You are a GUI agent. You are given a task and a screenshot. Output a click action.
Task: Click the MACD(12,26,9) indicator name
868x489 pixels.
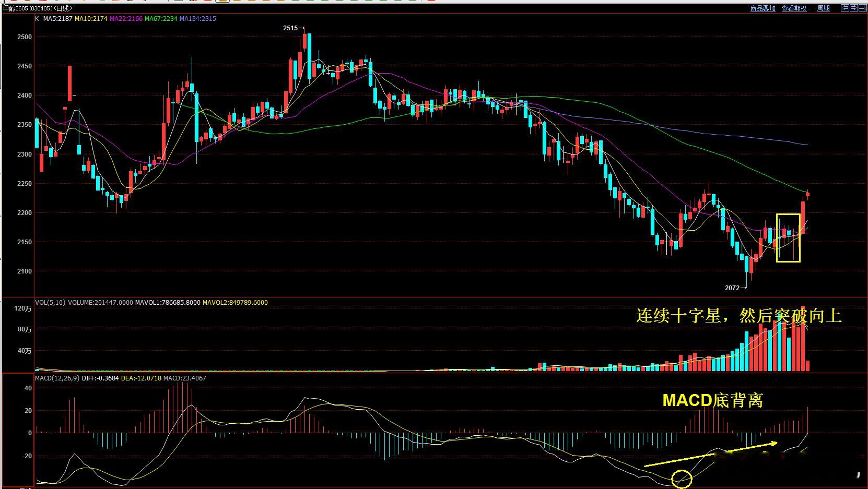pyautogui.click(x=57, y=378)
